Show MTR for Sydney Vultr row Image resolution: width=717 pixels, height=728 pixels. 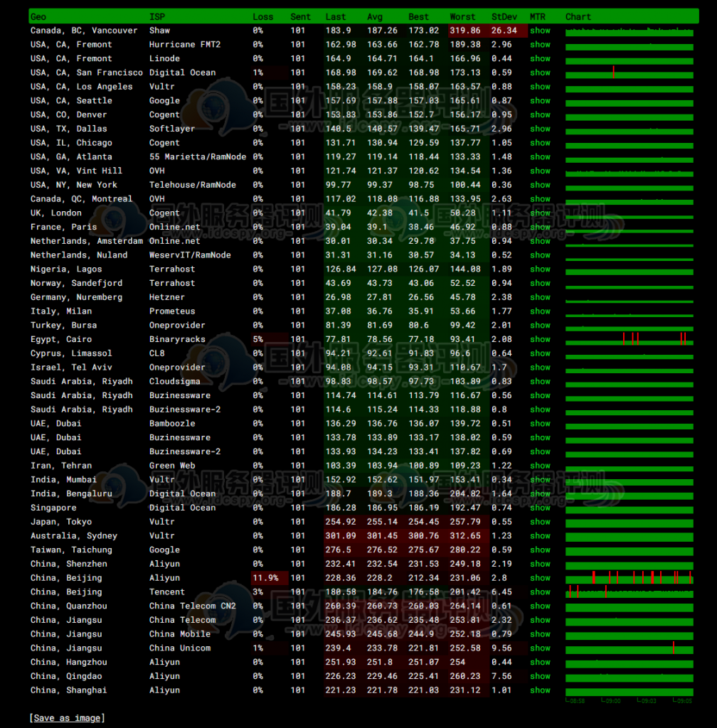pyautogui.click(x=540, y=535)
